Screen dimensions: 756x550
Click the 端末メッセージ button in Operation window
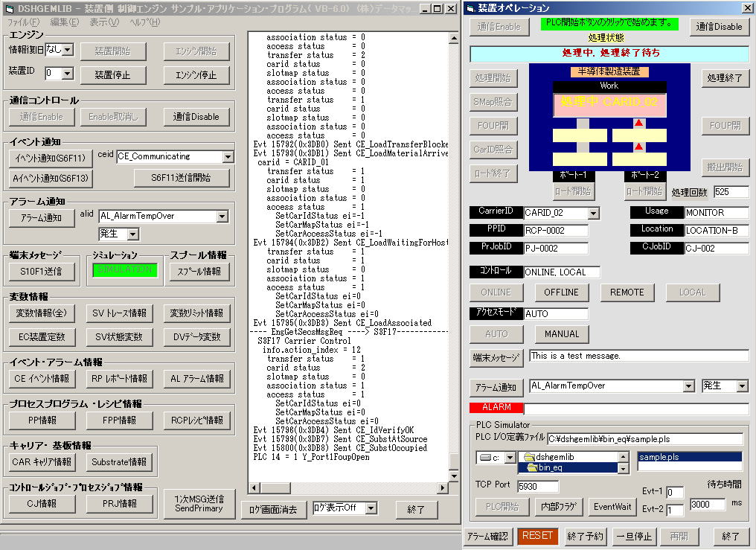[x=496, y=358]
